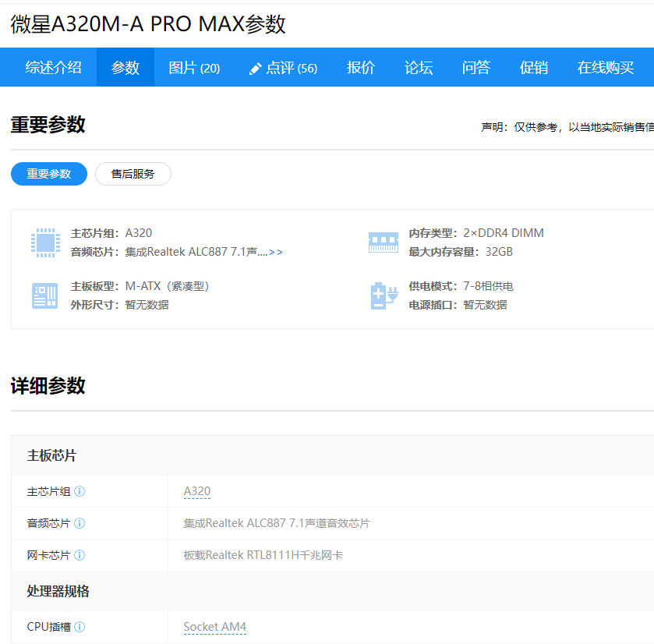Select the 售后服务 pill button
The height and width of the screenshot is (644, 654).
point(133,174)
